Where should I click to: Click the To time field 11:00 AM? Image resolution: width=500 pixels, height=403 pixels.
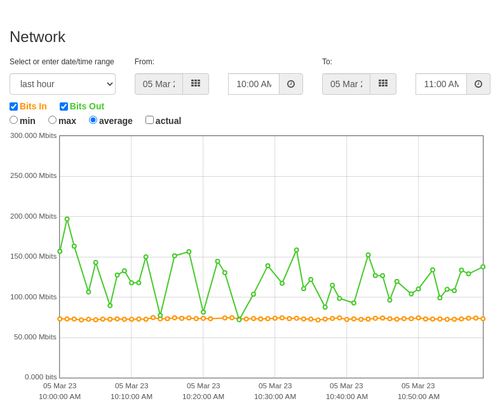click(x=441, y=84)
